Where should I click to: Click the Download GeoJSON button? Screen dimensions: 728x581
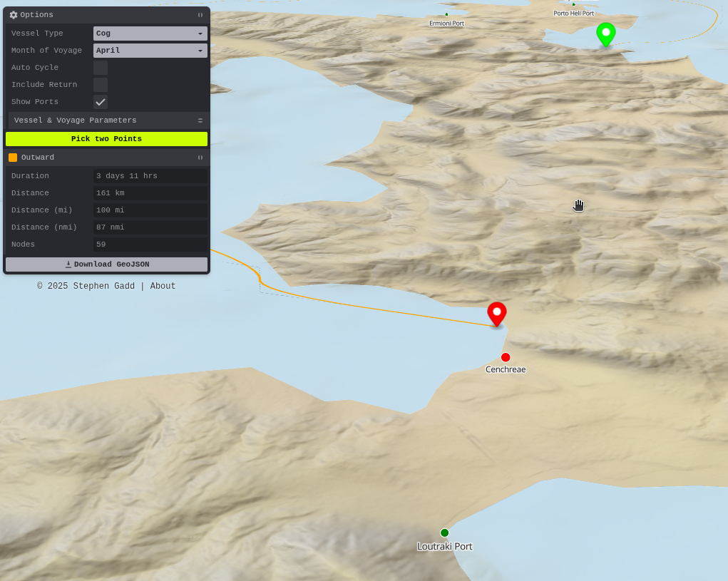[x=107, y=264]
